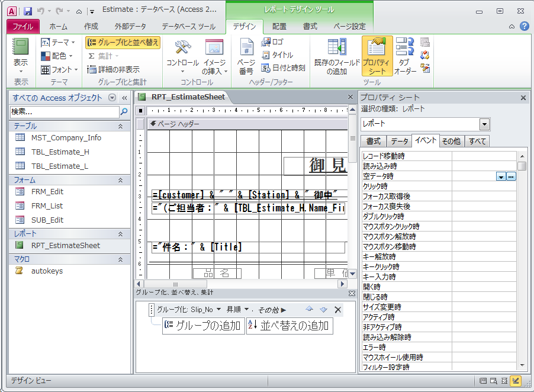The width and height of the screenshot is (534, 392).
Task: Open the 配色 color scheme dropdown
Action: (x=56, y=56)
